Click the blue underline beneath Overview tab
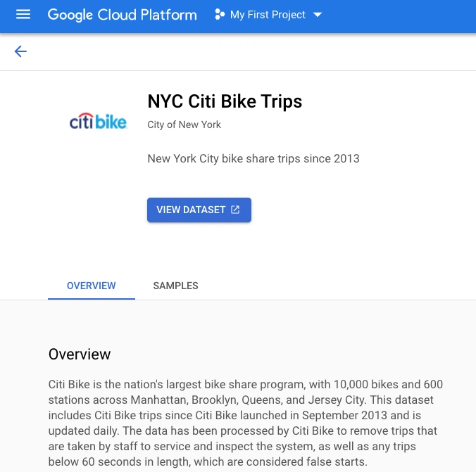 [92, 299]
